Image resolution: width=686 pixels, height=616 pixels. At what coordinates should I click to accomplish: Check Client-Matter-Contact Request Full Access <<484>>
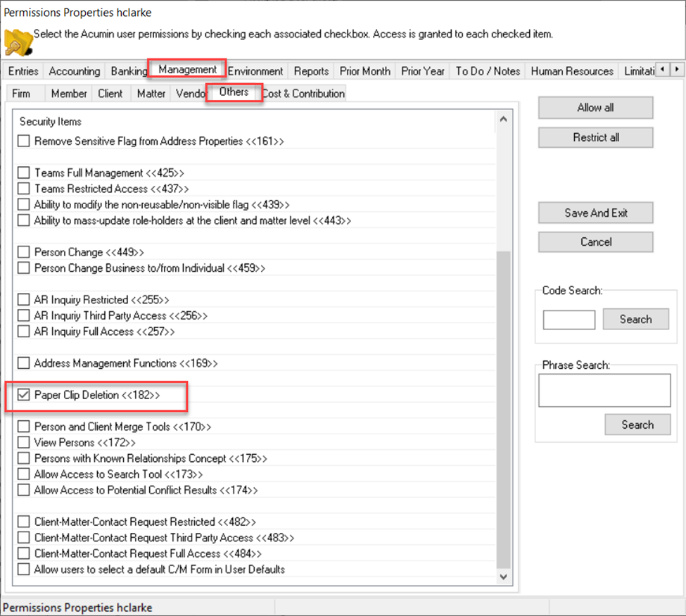(24, 553)
